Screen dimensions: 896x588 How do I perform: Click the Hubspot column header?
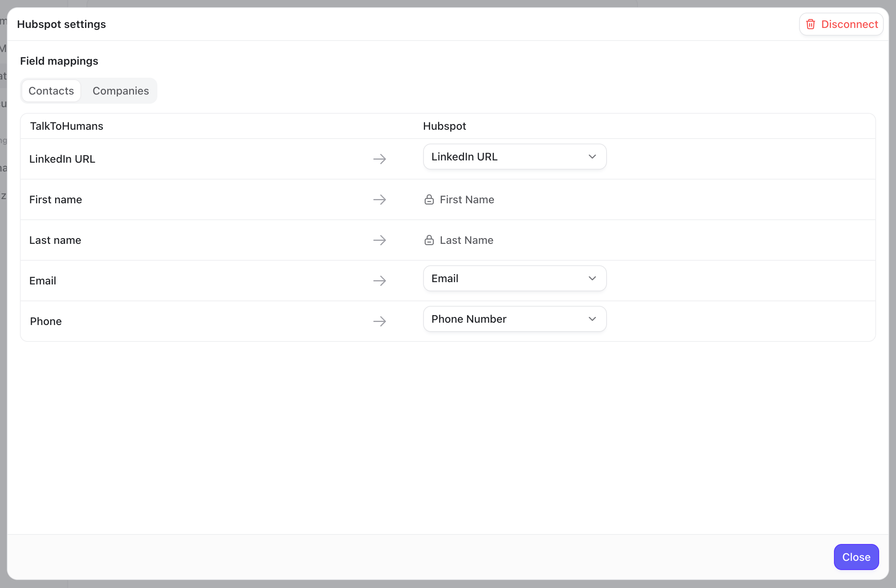click(444, 126)
